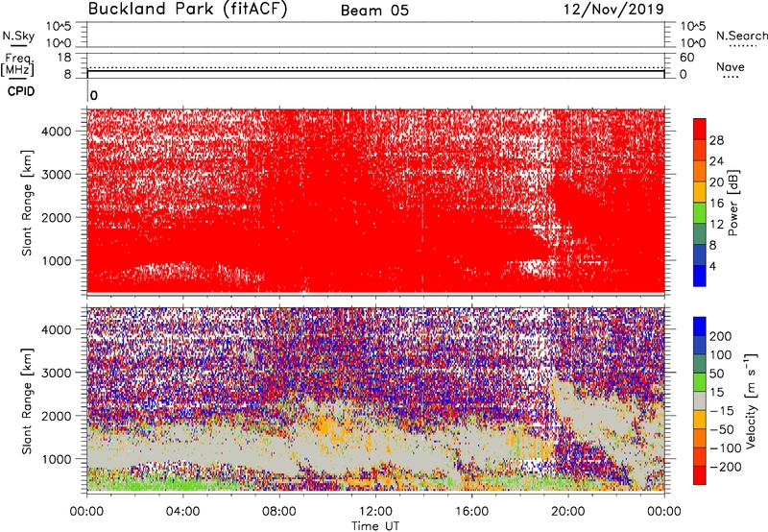The image size is (768, 532).
Task: Click the '12:00' time axis label
Action: point(375,512)
